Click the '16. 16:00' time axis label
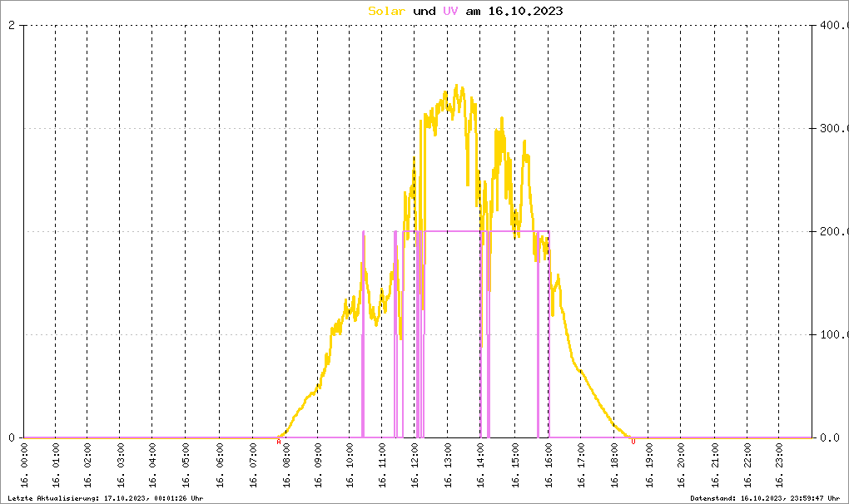Viewport: 849px width, 504px height. [549, 466]
